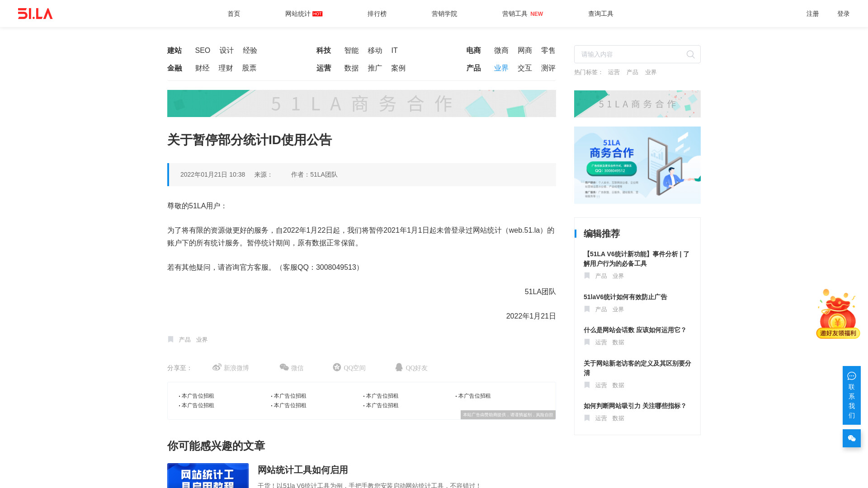Click the article title heading

pyautogui.click(x=250, y=140)
